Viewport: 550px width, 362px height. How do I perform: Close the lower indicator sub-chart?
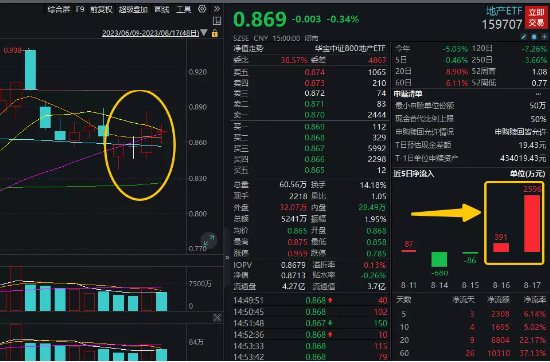(x=217, y=318)
